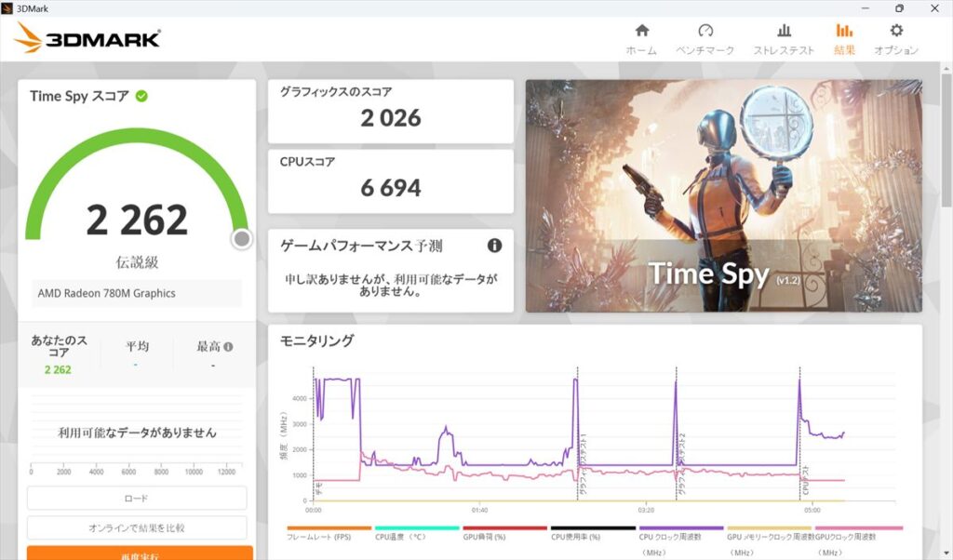The height and width of the screenshot is (560, 953).
Task: Click the 3DMark logo
Action: coord(88,38)
